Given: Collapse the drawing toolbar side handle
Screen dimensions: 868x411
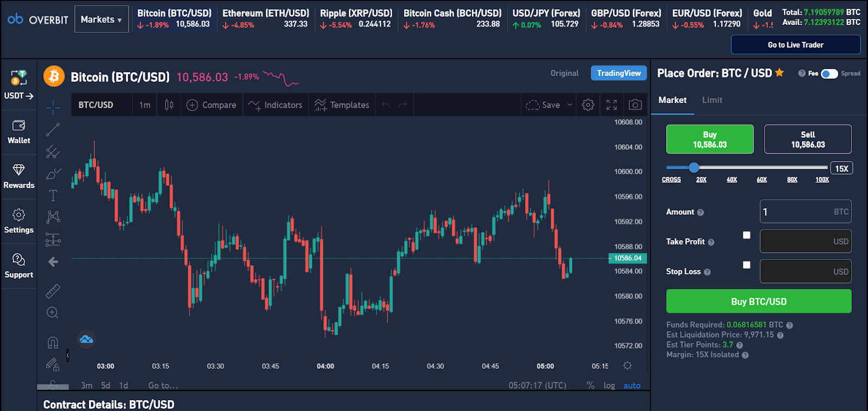Looking at the screenshot, I should click(x=68, y=355).
